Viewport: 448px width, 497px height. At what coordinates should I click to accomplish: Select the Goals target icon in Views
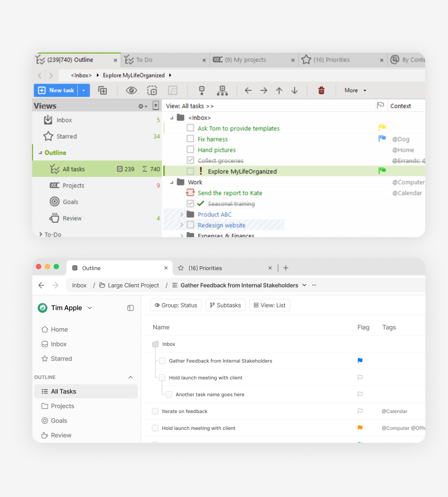(x=55, y=202)
